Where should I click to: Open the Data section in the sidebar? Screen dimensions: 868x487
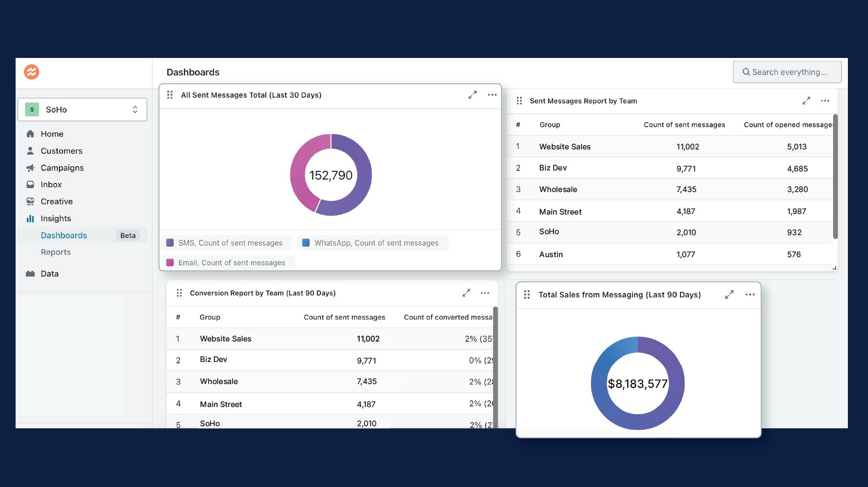[x=49, y=273]
